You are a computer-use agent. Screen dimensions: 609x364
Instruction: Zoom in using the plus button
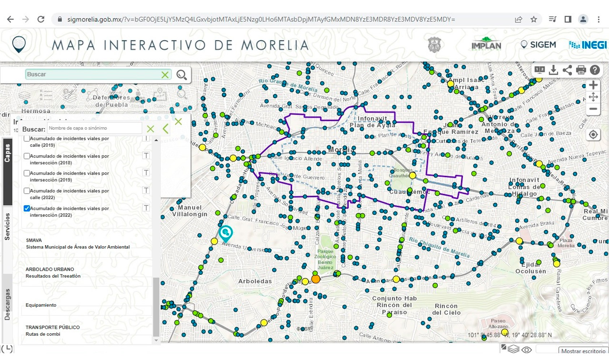coord(593,85)
